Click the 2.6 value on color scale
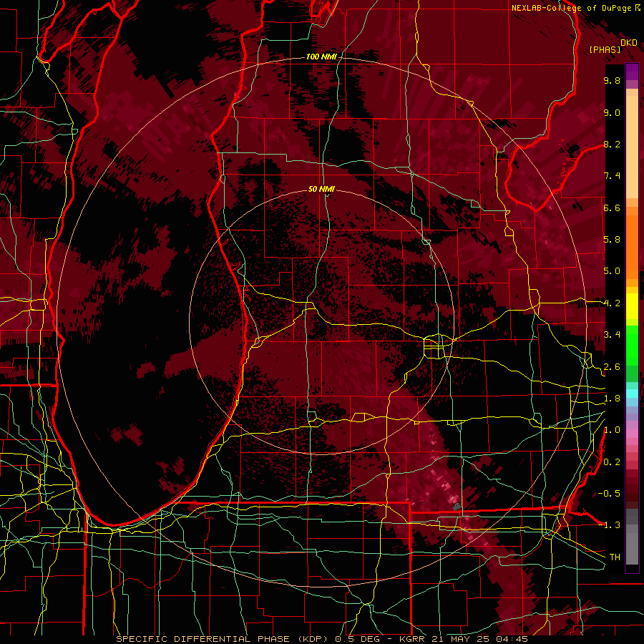Screen dimensions: 644x644 tap(612, 367)
